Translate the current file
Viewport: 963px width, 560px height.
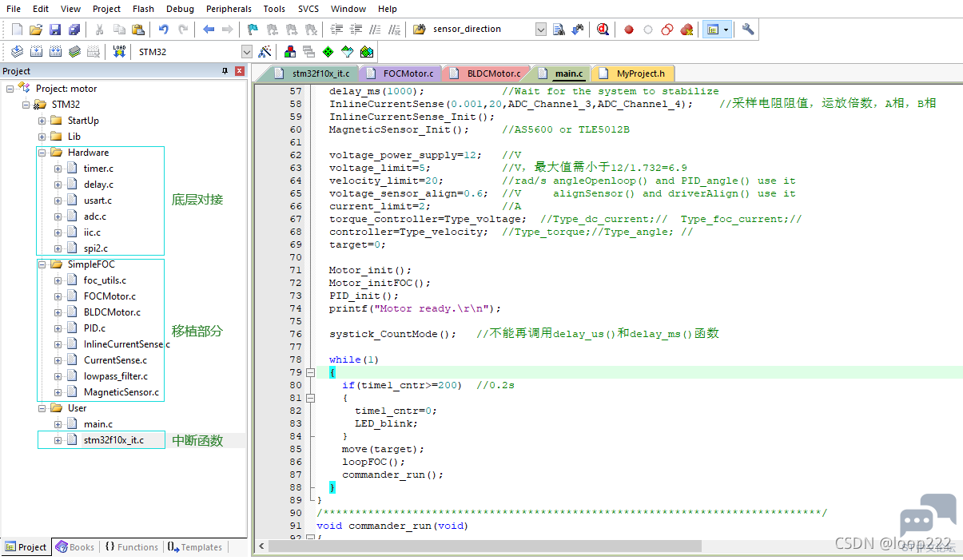pyautogui.click(x=17, y=51)
